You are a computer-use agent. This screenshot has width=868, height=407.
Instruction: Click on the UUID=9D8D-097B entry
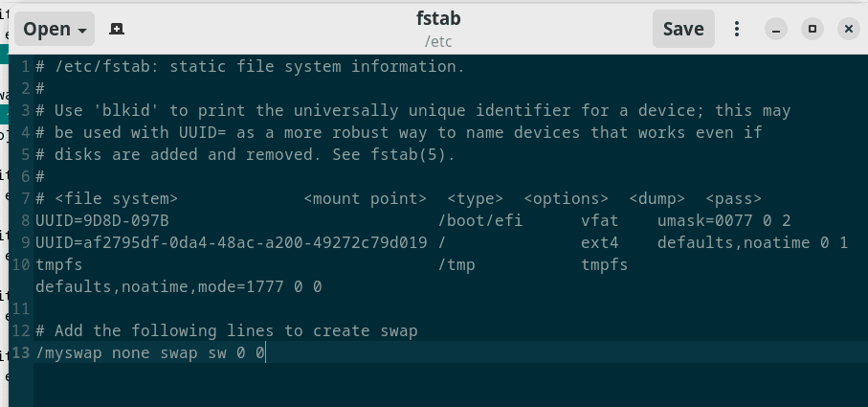click(101, 221)
